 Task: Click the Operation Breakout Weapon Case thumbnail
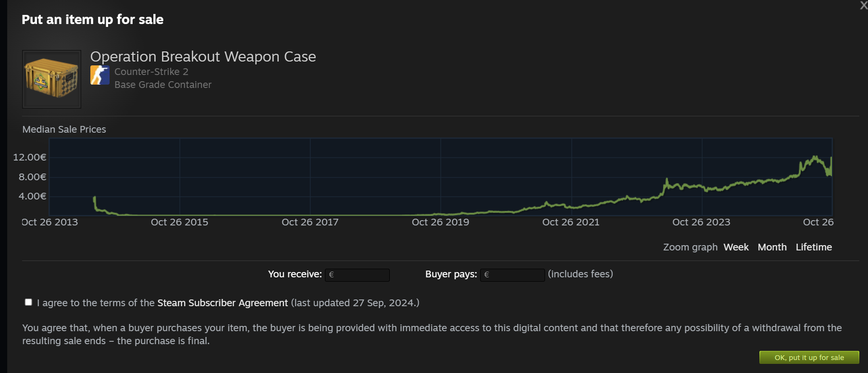pos(51,79)
